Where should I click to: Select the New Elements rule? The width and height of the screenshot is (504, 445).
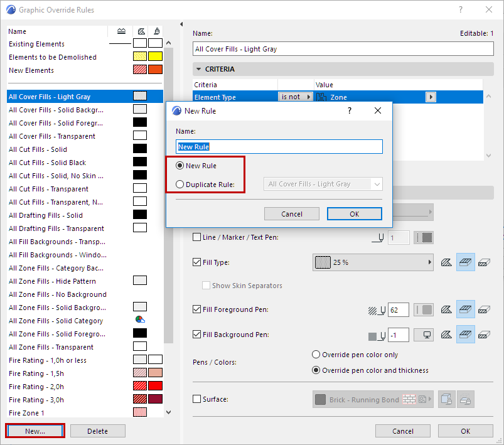tap(85, 70)
